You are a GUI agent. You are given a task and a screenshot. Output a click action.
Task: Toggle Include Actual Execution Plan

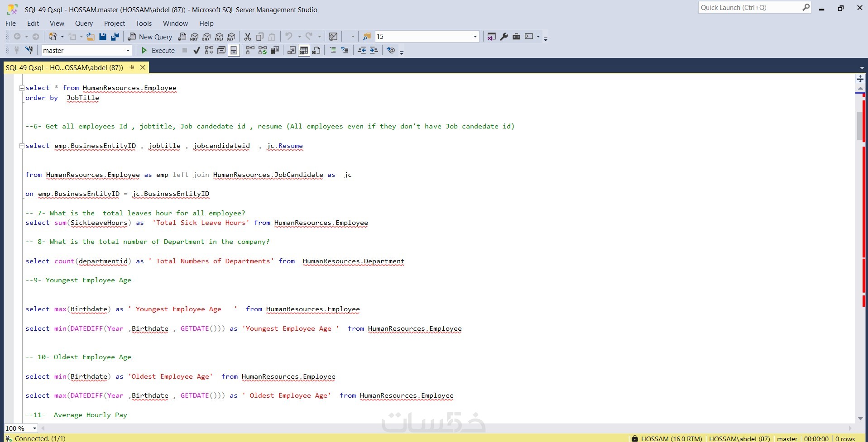(x=250, y=50)
